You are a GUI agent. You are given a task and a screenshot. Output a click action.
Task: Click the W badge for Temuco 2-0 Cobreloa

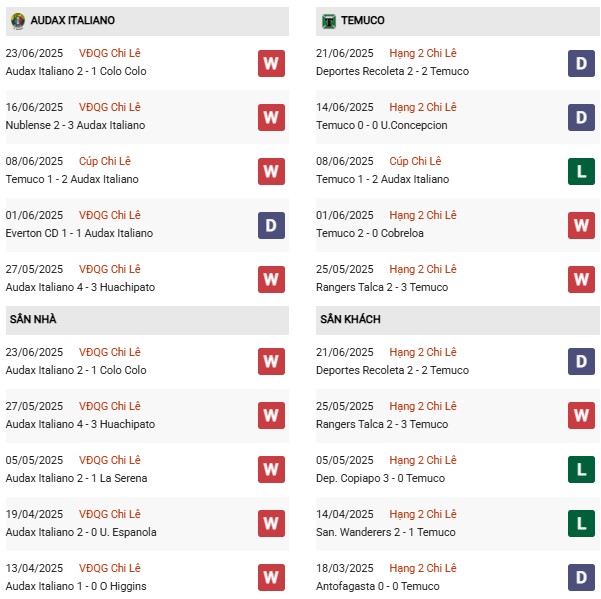(x=581, y=225)
